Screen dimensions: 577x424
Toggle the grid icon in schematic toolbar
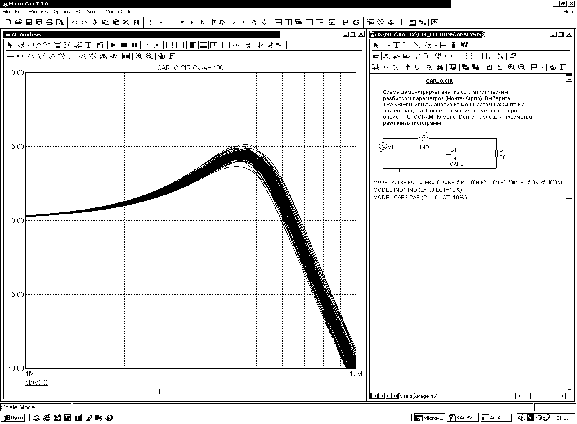468,56
